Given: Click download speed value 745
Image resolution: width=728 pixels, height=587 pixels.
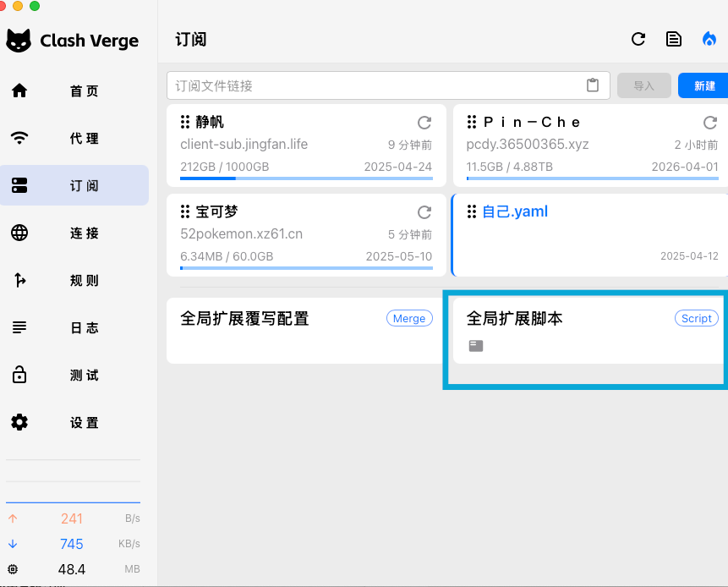Looking at the screenshot, I should point(72,544).
